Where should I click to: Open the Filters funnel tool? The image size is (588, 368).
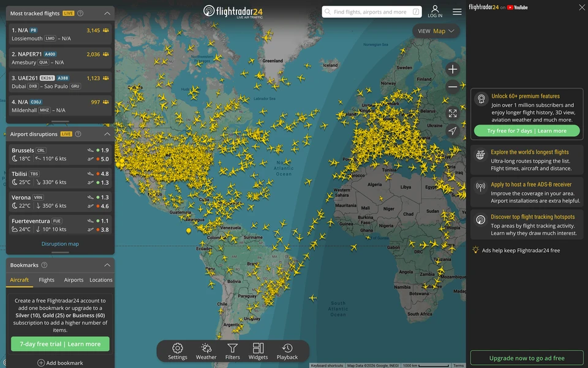point(233,351)
